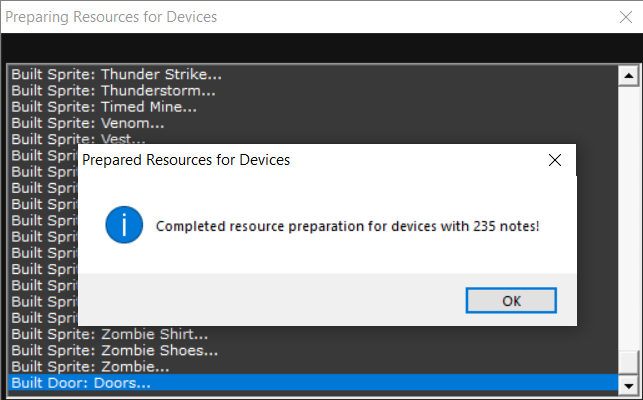Click the log scrollbar up arrow
The height and width of the screenshot is (400, 643).
[x=628, y=75]
